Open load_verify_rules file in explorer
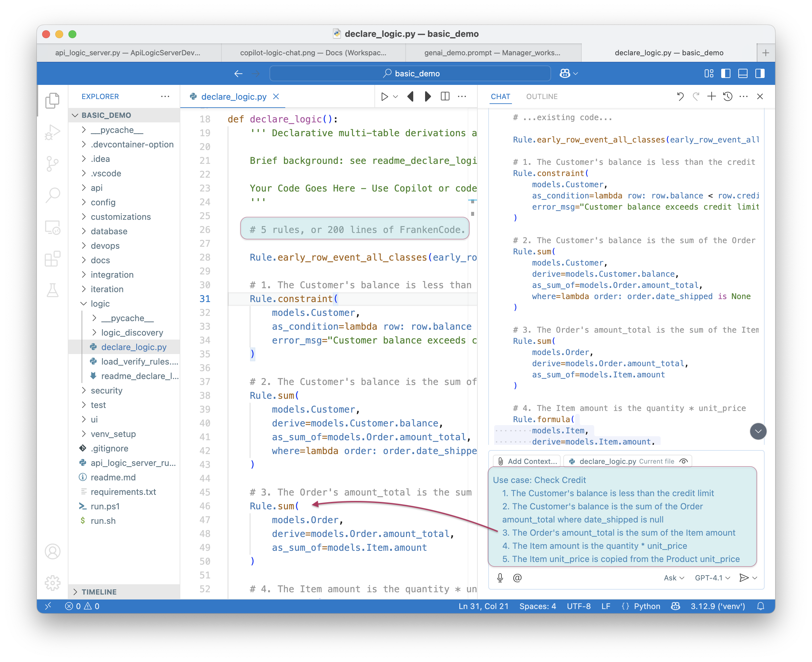The width and height of the screenshot is (812, 662). 124,362
